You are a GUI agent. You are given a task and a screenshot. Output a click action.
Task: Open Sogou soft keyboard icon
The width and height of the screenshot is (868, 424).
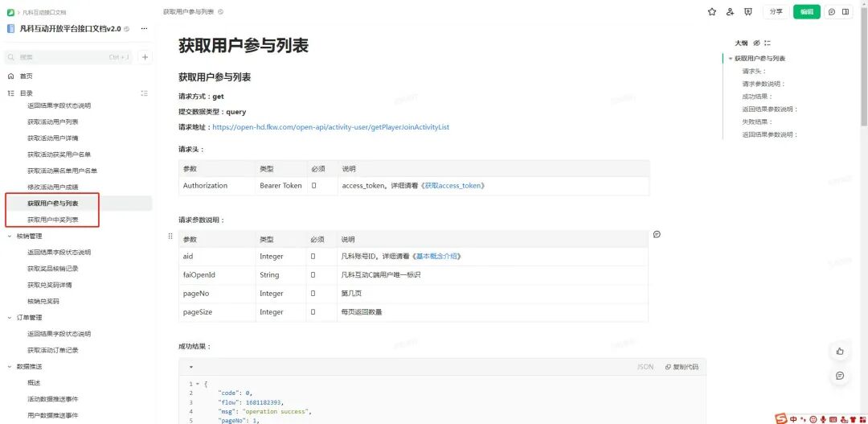click(833, 419)
